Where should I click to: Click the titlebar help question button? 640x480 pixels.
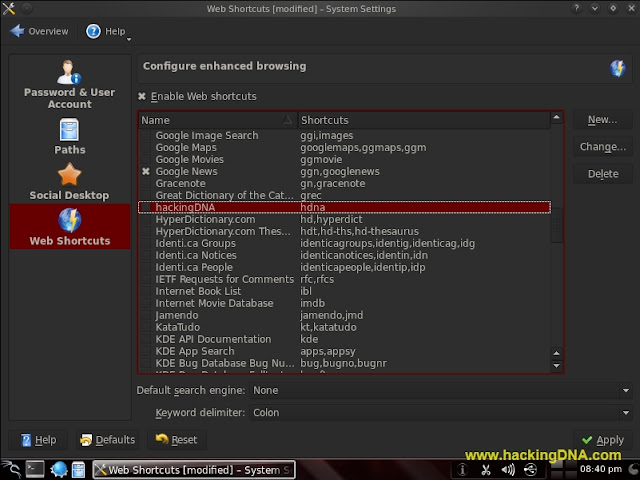click(x=576, y=8)
